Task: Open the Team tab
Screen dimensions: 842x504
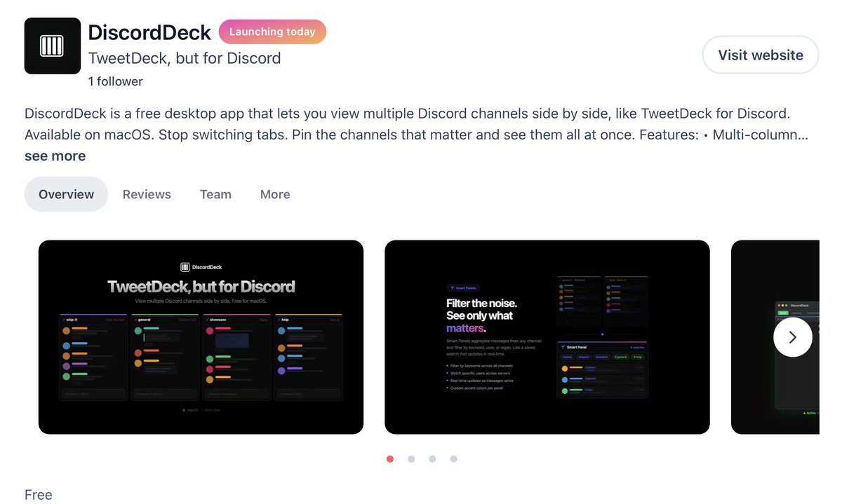Action: (215, 194)
